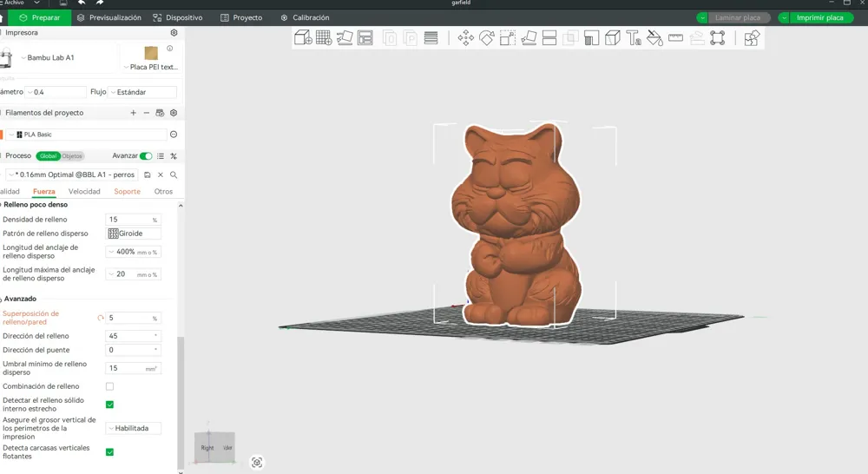This screenshot has height=474, width=868.
Task: Click the Arrange all objects icon
Action: tap(365, 38)
